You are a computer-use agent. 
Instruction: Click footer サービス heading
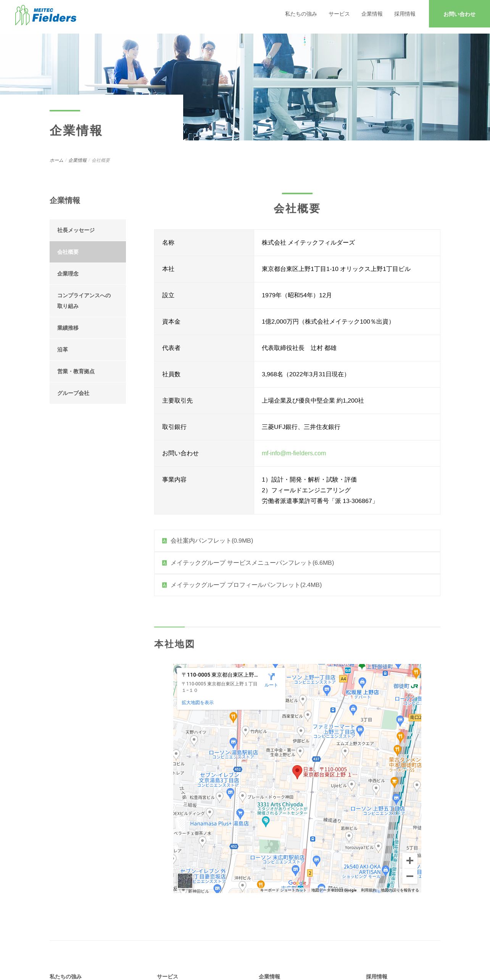(x=167, y=976)
